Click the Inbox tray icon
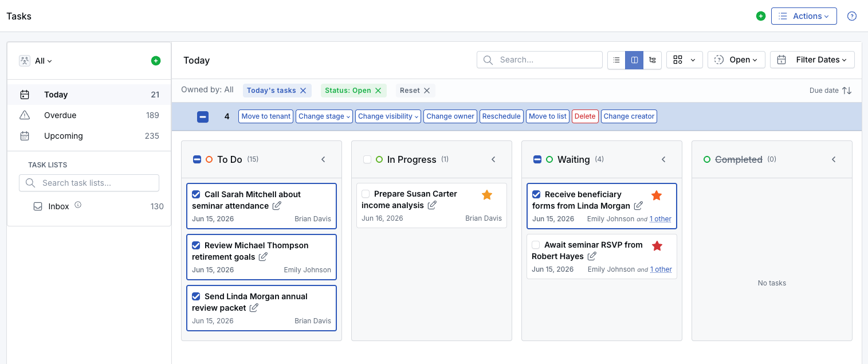This screenshot has width=868, height=364. pos(38,206)
